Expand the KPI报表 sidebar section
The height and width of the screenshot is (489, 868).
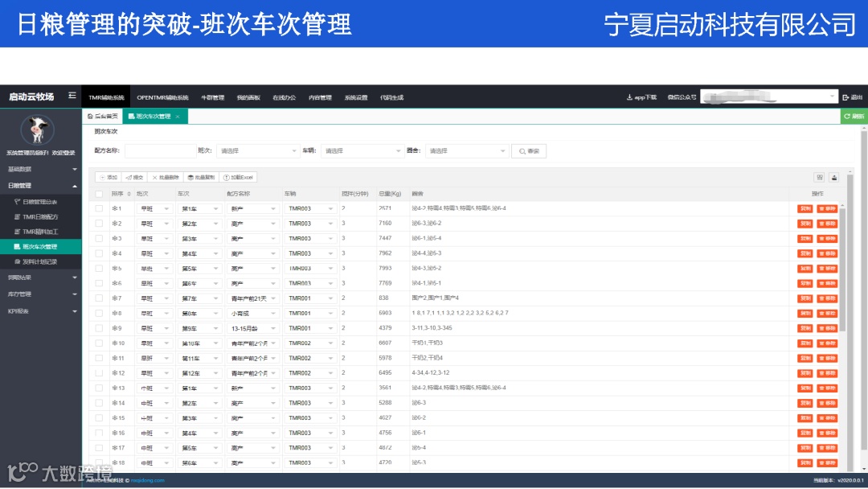point(40,311)
